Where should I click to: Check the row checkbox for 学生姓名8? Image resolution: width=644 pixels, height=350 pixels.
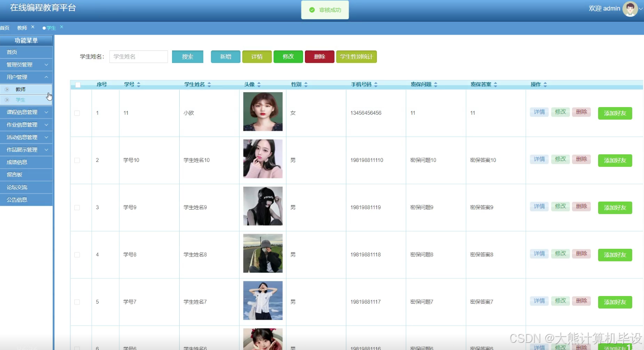(x=77, y=255)
